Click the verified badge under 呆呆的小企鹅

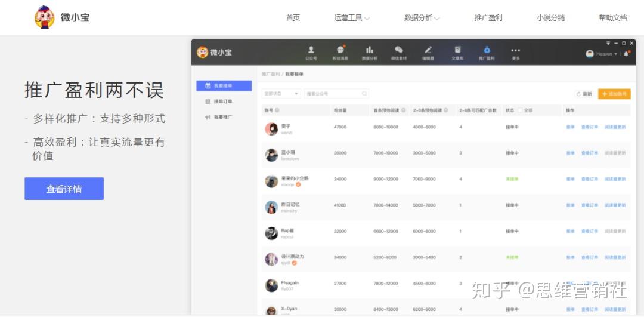coord(298,184)
